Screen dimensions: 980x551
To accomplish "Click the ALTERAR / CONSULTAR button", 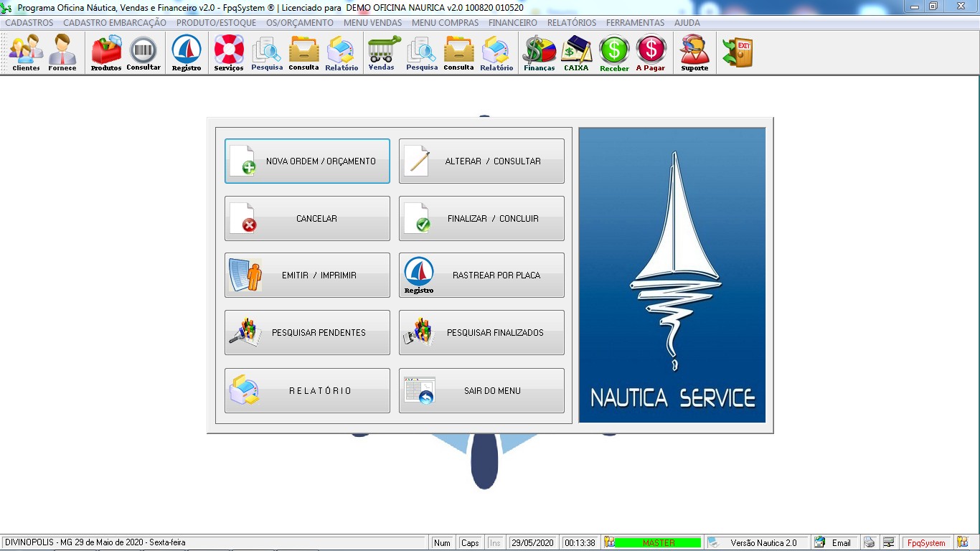I will 481,161.
